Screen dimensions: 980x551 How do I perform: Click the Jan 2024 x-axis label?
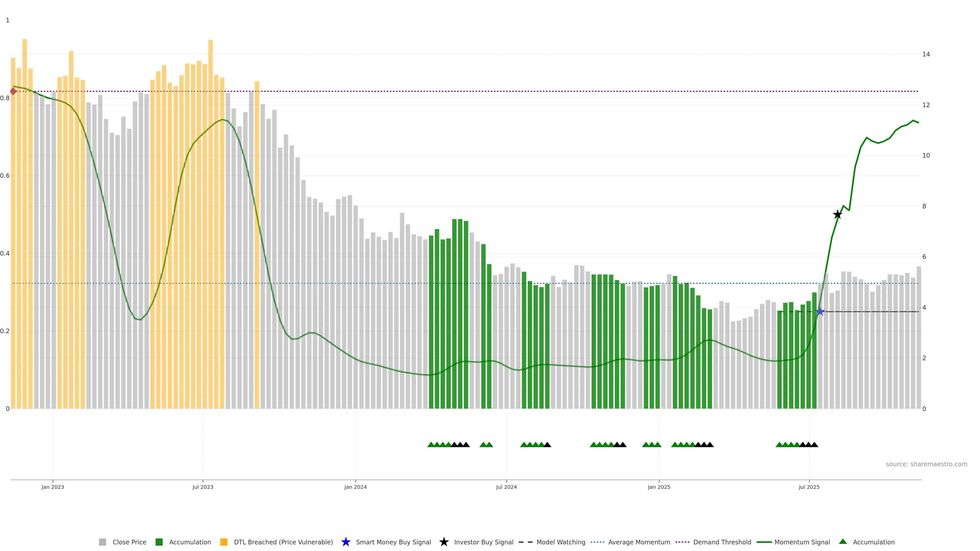[355, 487]
